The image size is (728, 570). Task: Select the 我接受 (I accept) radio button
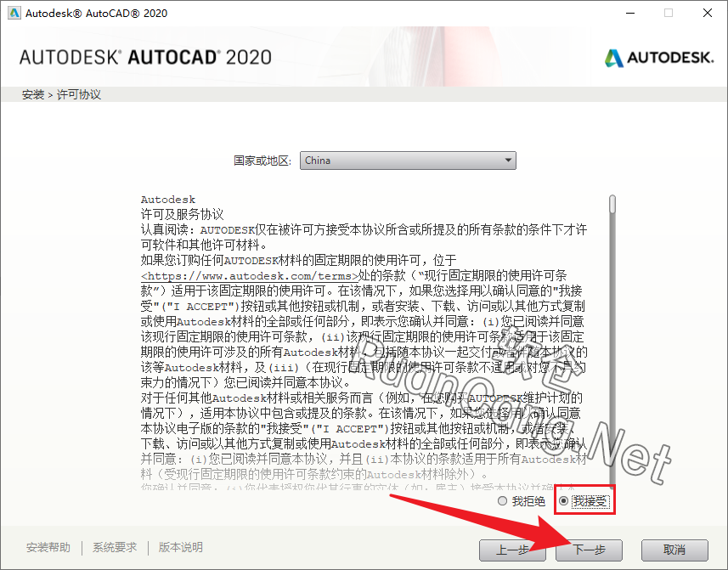pyautogui.click(x=564, y=502)
